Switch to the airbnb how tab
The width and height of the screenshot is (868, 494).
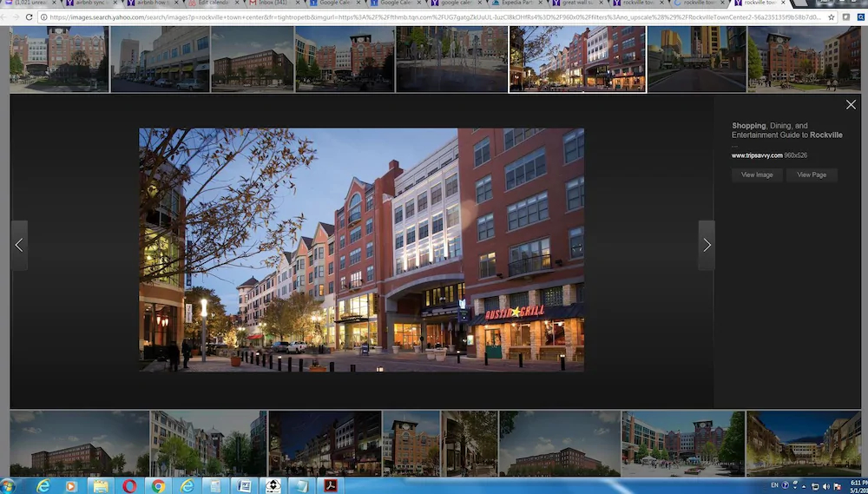tap(151, 3)
